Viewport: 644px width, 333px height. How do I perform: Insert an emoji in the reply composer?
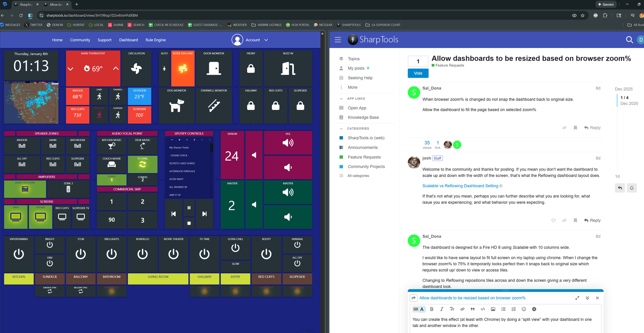point(524,309)
